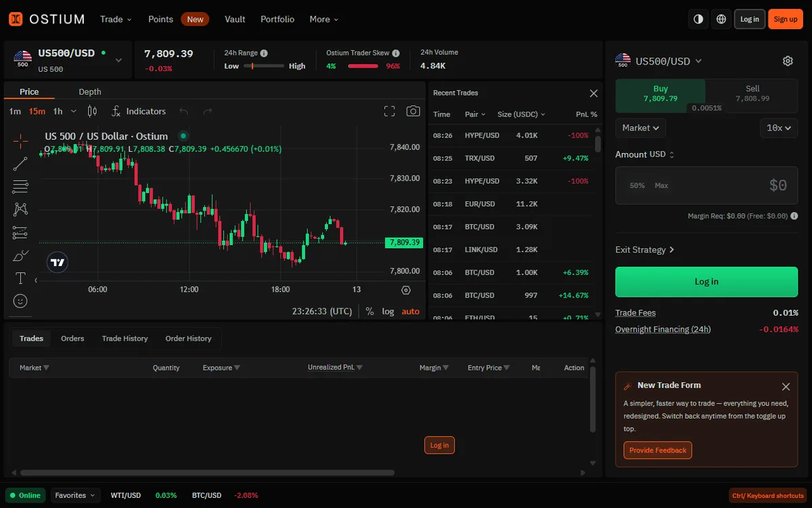Screen dimensions: 812x508
Task: Click the Ostium Trader Skew info icon
Action: click(x=396, y=53)
